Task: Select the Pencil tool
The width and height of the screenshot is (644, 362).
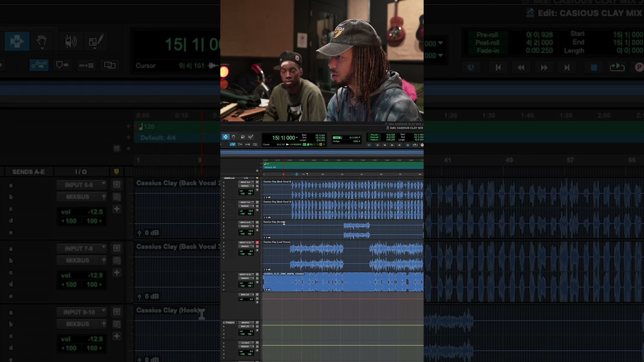Action: pos(251,137)
